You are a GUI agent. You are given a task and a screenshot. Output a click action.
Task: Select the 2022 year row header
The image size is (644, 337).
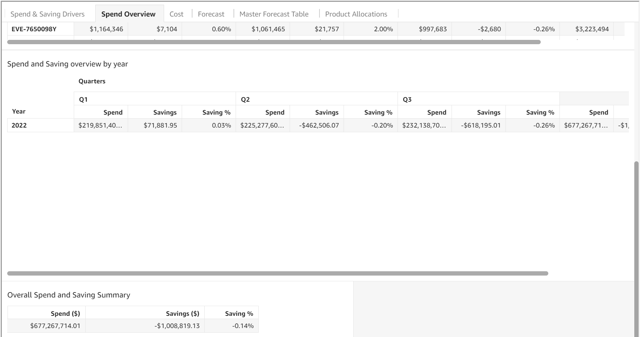(x=19, y=125)
